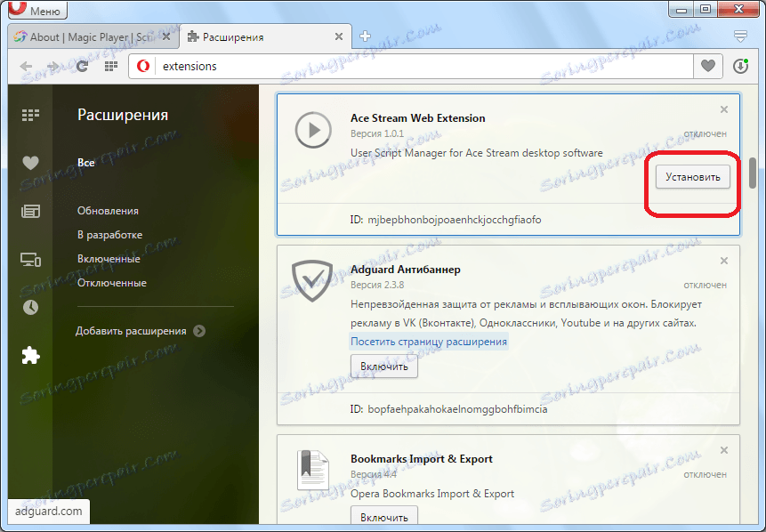Open the tab menu icon at the right of tab bar
Image resolution: width=766 pixels, height=532 pixels.
pos(740,36)
